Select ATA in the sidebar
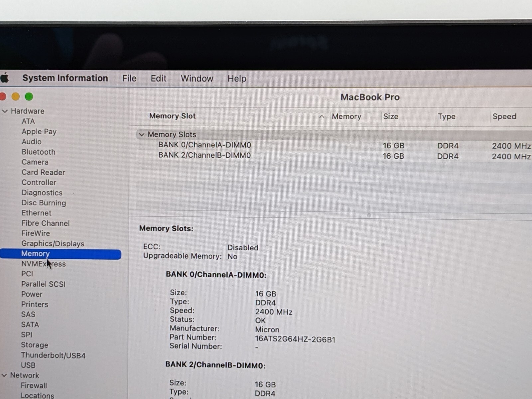532x399 pixels. (x=28, y=121)
